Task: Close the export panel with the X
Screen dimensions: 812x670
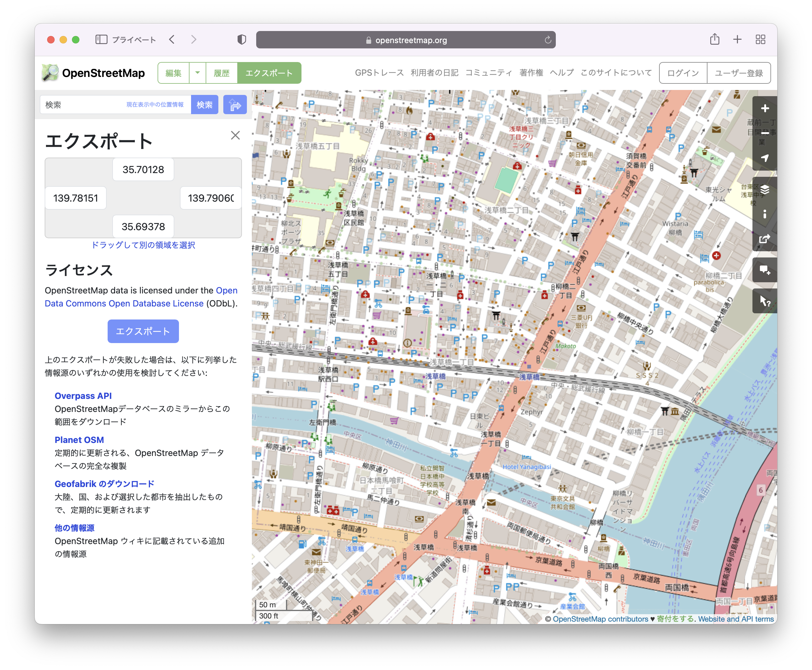Action: tap(235, 136)
